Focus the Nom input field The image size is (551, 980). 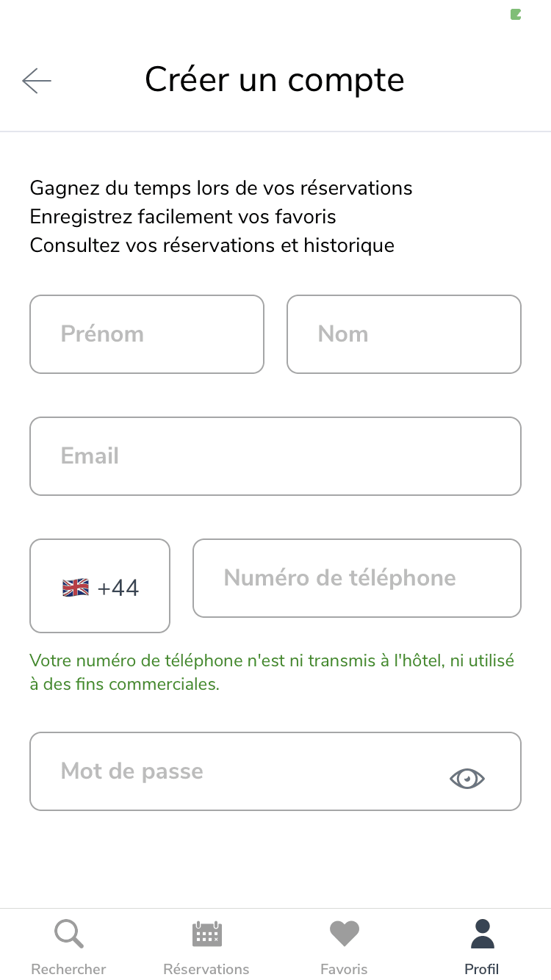tap(404, 334)
